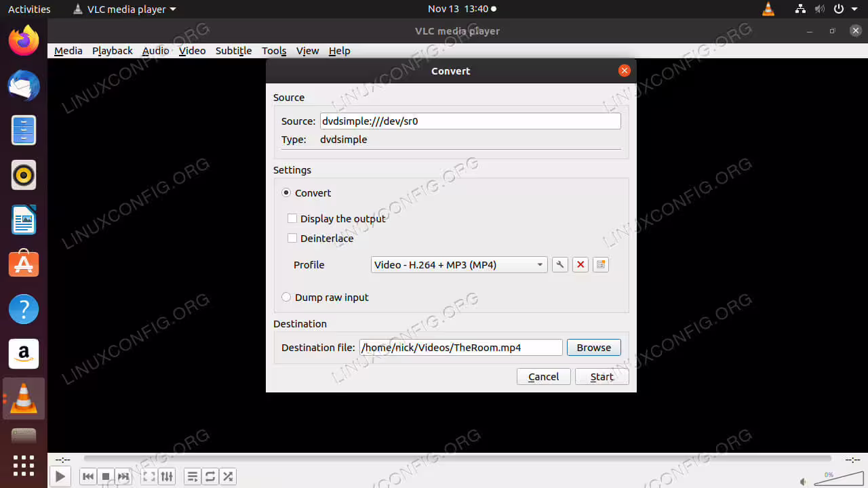Delete selected profile with red X icon
Viewport: 868px width, 488px height.
[x=580, y=265]
